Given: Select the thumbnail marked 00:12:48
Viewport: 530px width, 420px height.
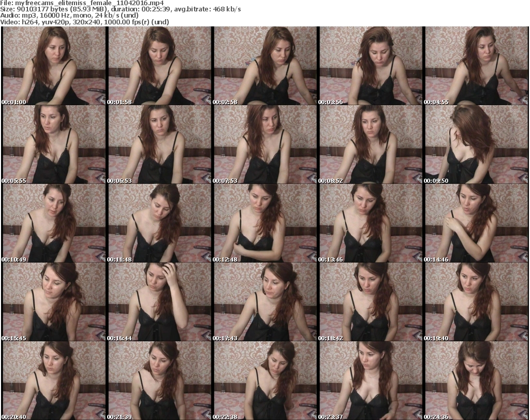Looking at the screenshot, I should coord(266,223).
